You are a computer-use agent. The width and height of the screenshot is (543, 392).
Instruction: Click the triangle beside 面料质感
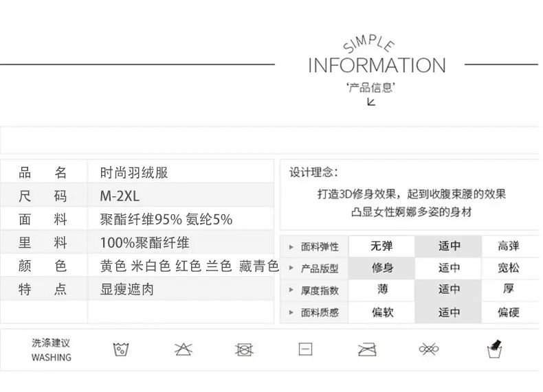[291, 312]
